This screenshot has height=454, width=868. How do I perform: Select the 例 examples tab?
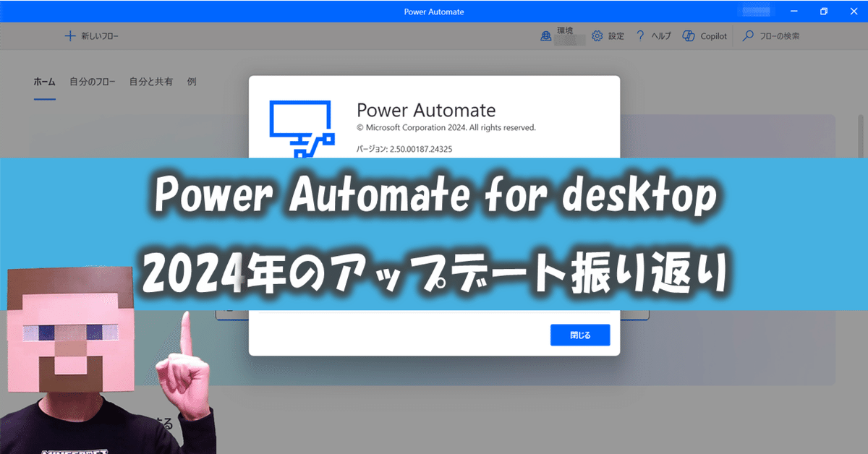pyautogui.click(x=191, y=82)
